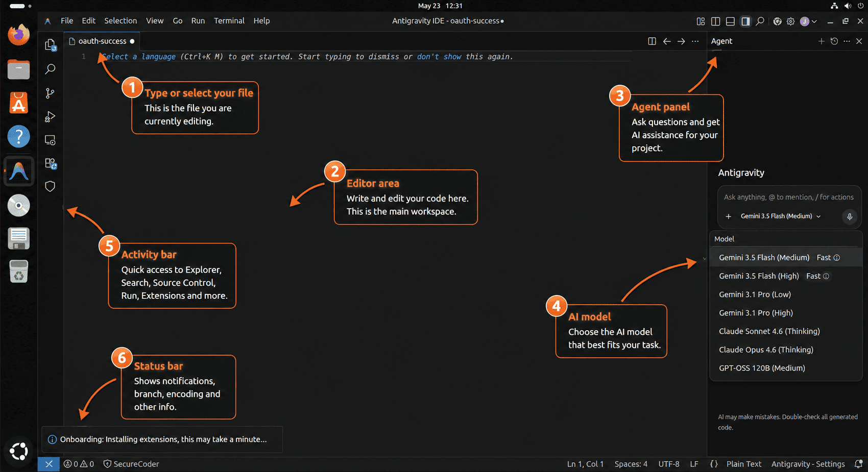Show Applications from Ubuntu dock
This screenshot has width=868, height=472.
(x=19, y=451)
